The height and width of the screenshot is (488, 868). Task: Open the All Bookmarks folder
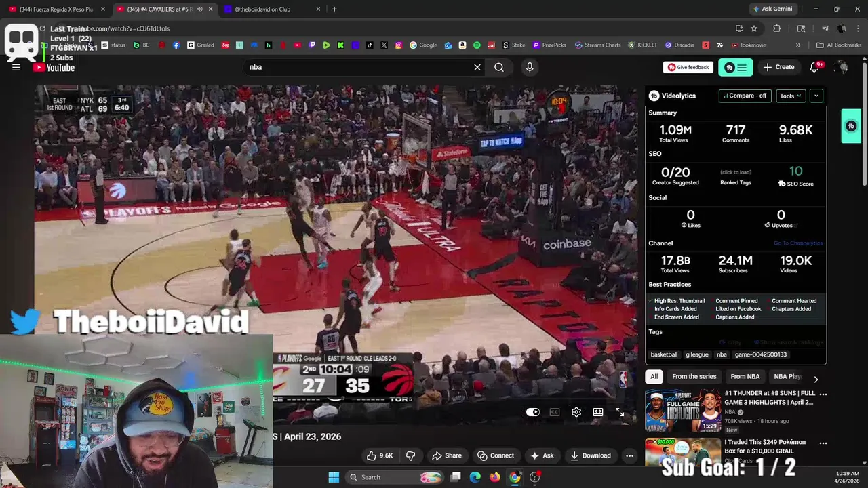tap(839, 45)
